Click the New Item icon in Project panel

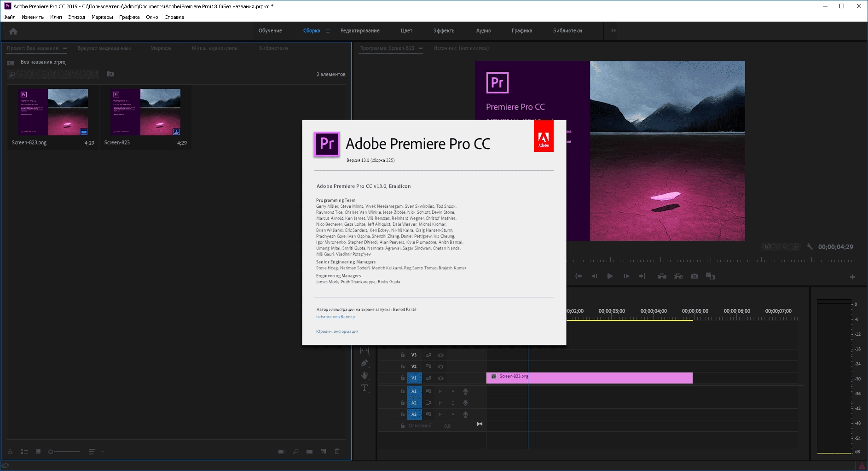pyautogui.click(x=324, y=452)
